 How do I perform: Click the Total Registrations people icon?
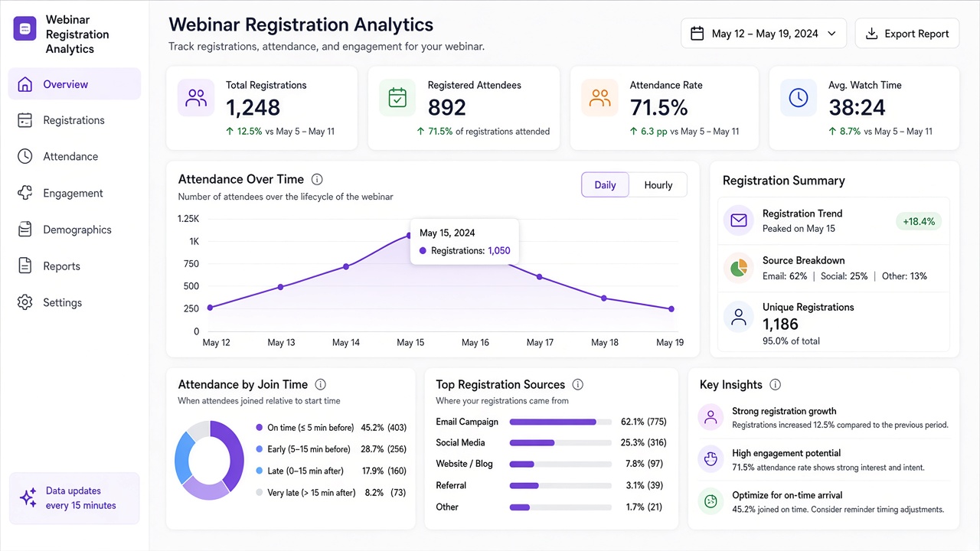196,98
